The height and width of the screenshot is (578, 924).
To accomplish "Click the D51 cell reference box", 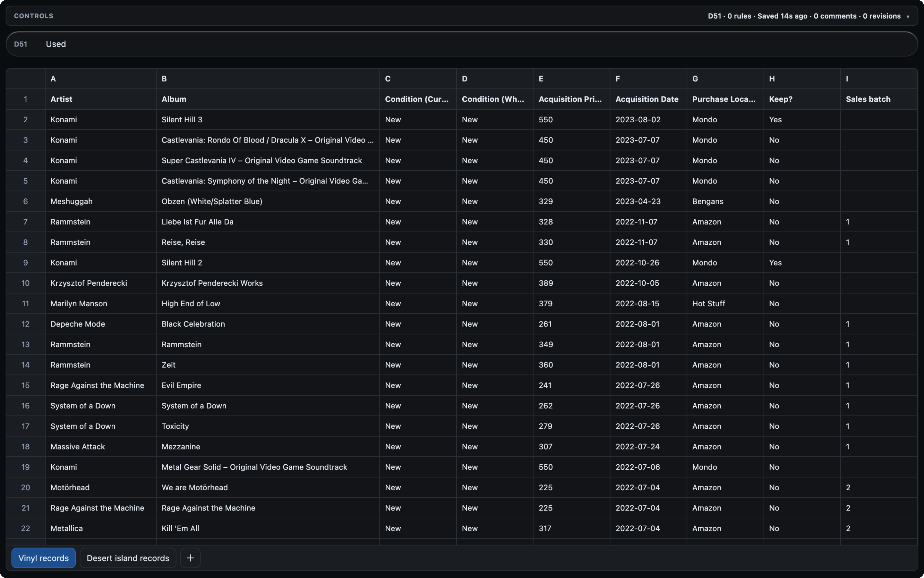I will click(21, 44).
